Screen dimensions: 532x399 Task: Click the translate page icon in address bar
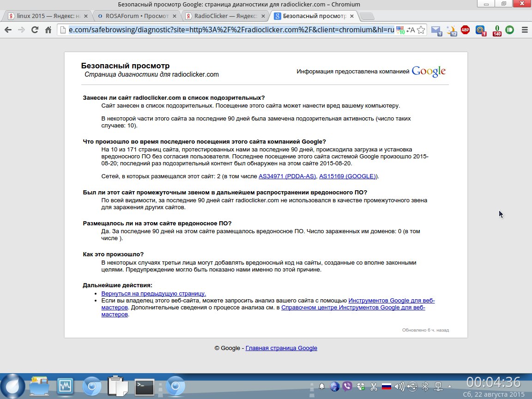point(411,30)
